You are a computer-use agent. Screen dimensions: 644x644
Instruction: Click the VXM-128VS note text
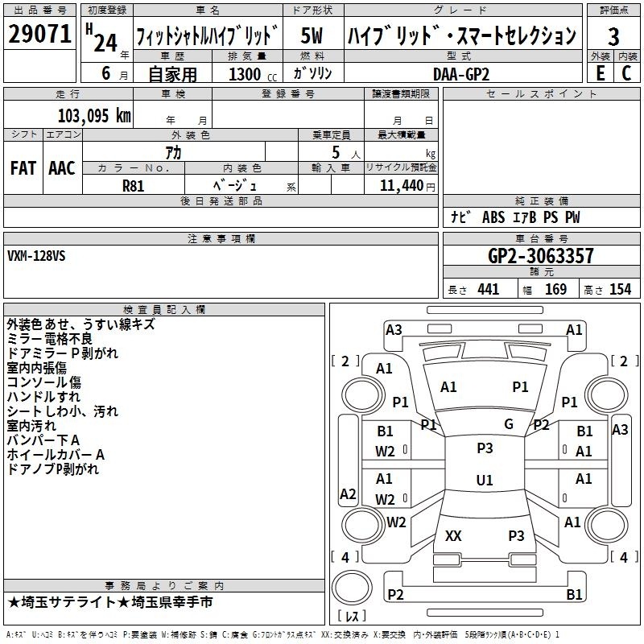[x=38, y=256]
